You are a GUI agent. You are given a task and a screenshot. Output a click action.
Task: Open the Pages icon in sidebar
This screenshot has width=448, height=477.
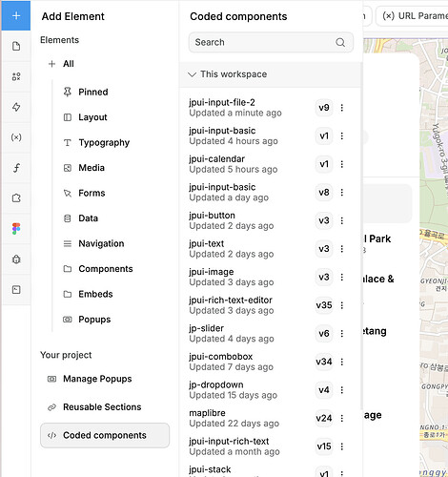click(x=16, y=46)
